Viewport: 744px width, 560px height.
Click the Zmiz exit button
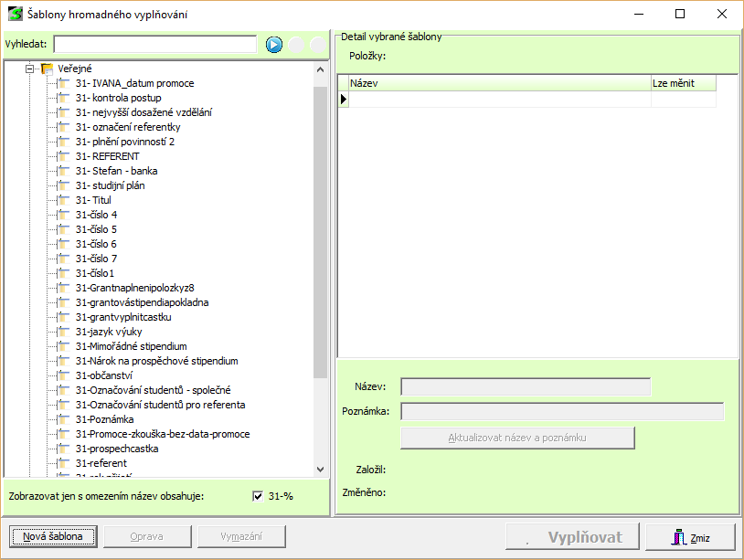click(x=690, y=537)
